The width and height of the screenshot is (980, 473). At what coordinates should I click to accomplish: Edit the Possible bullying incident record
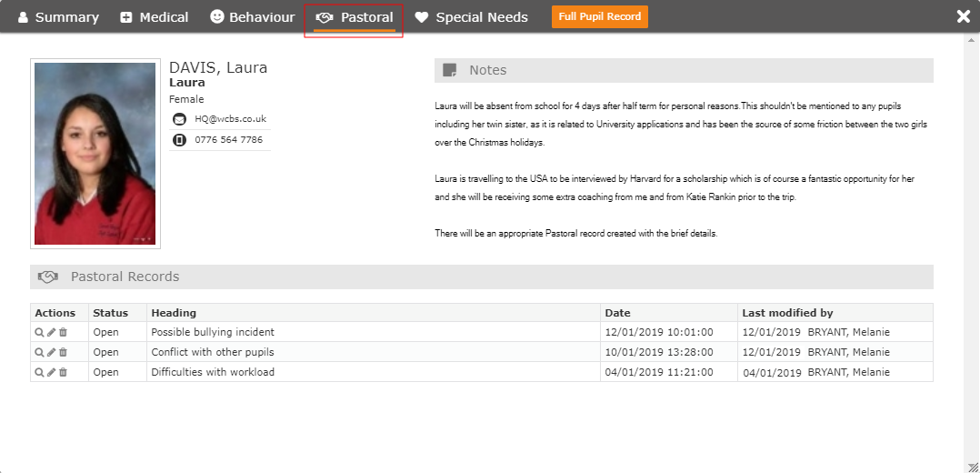coord(51,332)
